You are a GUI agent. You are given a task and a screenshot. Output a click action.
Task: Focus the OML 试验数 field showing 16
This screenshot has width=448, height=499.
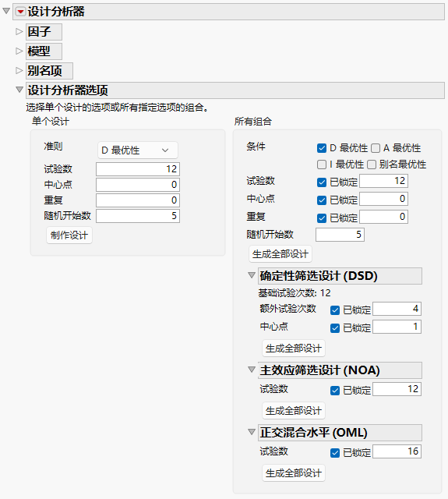pyautogui.click(x=397, y=451)
